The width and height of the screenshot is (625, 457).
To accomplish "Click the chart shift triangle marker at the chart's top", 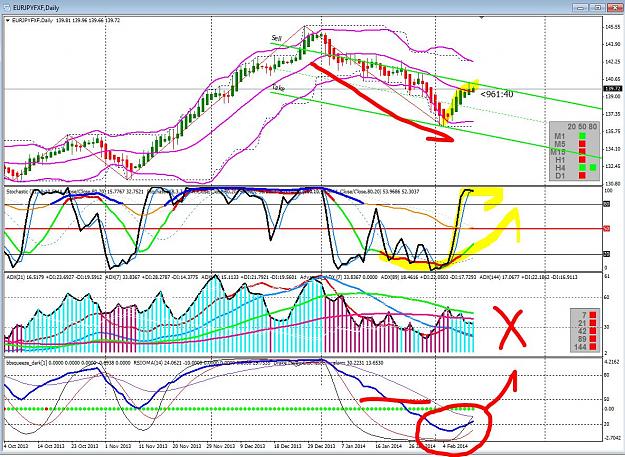I will [482, 18].
